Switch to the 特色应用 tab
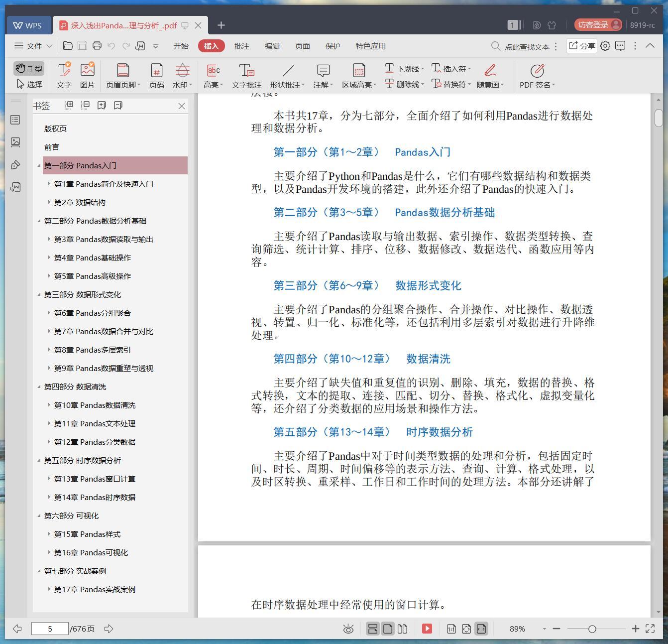Screen dimensions: 668x644 click(x=370, y=46)
